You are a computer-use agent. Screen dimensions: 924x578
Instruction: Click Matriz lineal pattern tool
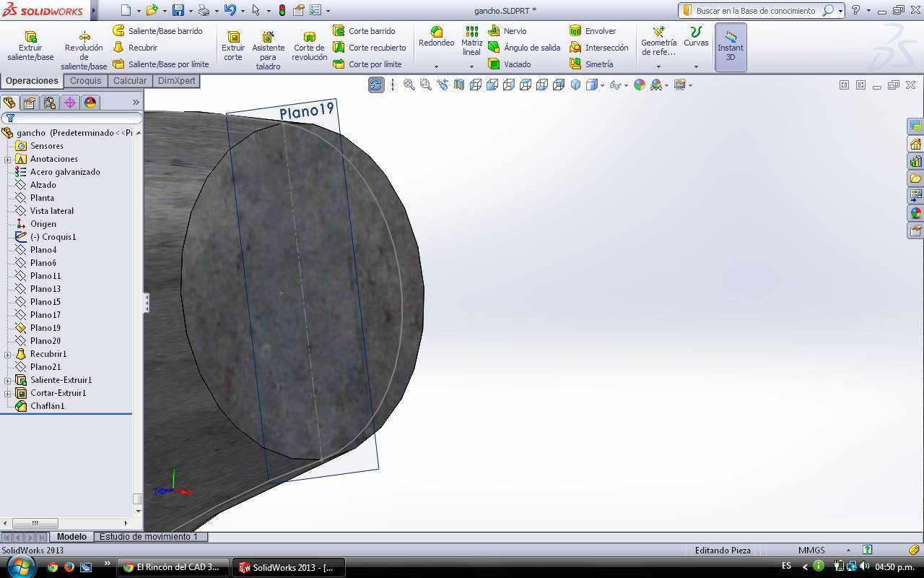tap(471, 41)
